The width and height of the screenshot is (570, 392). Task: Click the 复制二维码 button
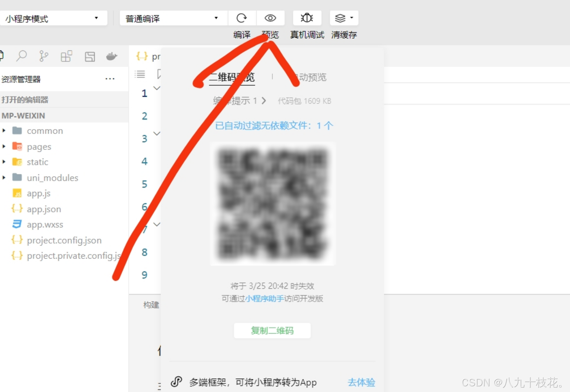click(272, 331)
